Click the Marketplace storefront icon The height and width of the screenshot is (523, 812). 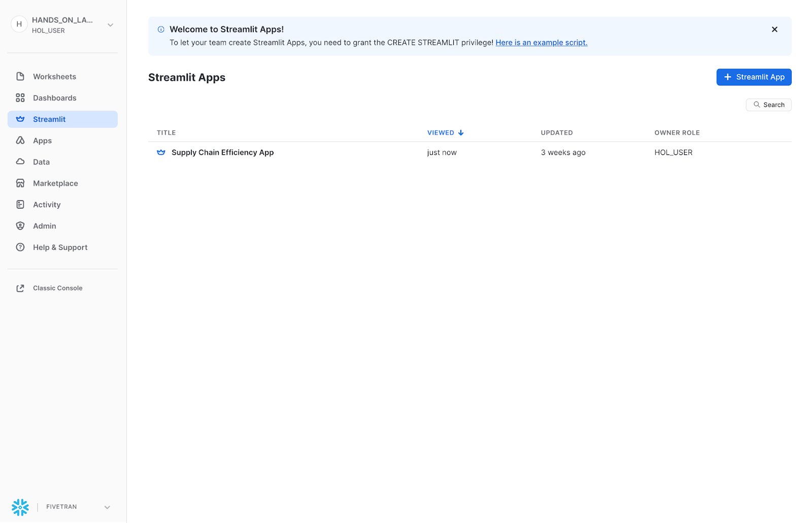tap(20, 183)
